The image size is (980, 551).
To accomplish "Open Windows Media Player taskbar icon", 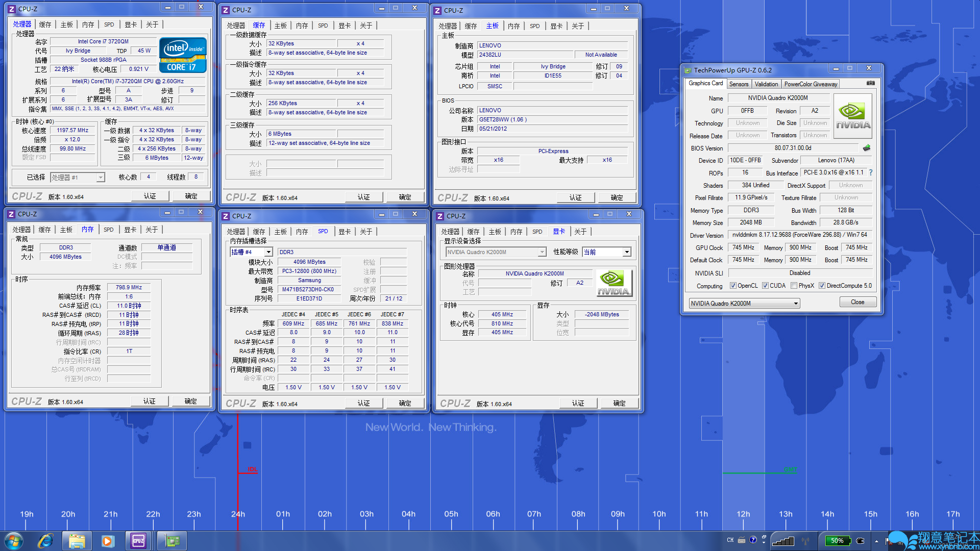I will 108,541.
